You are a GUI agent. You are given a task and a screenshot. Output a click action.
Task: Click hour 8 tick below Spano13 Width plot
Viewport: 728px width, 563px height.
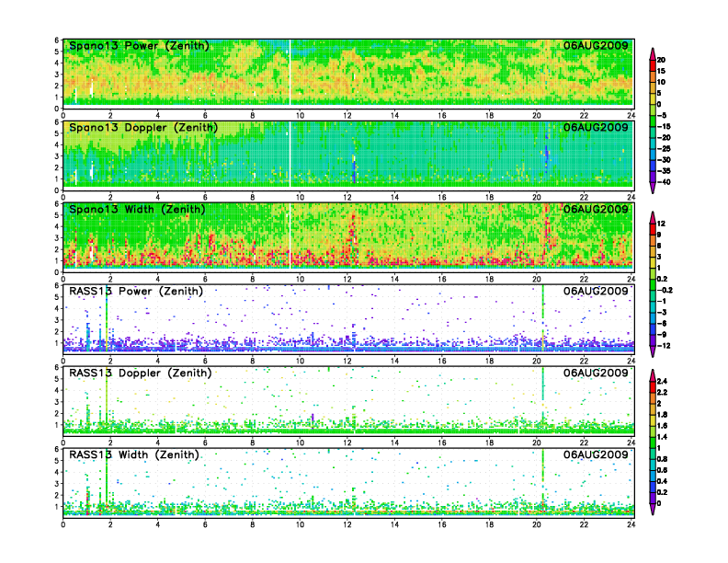253,279
